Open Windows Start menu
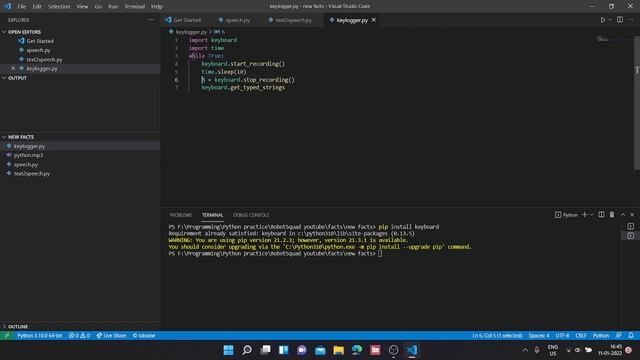The height and width of the screenshot is (360, 640). pos(229,350)
